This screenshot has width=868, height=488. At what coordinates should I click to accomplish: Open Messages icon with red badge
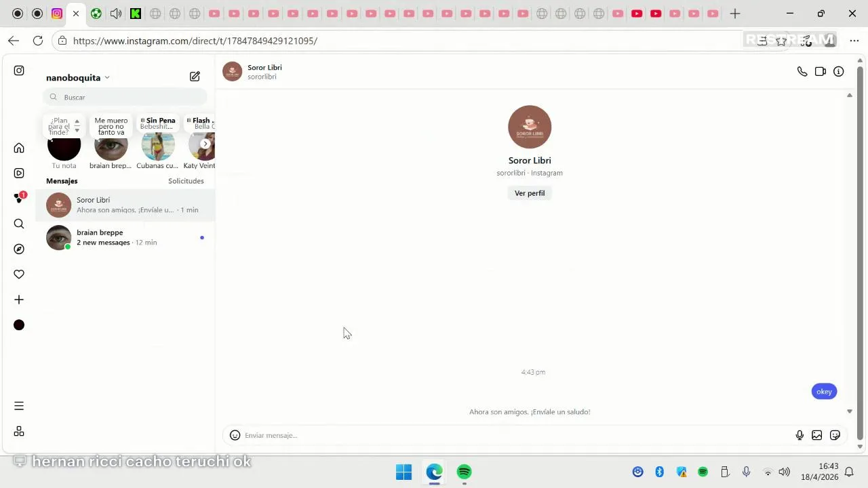pos(19,198)
